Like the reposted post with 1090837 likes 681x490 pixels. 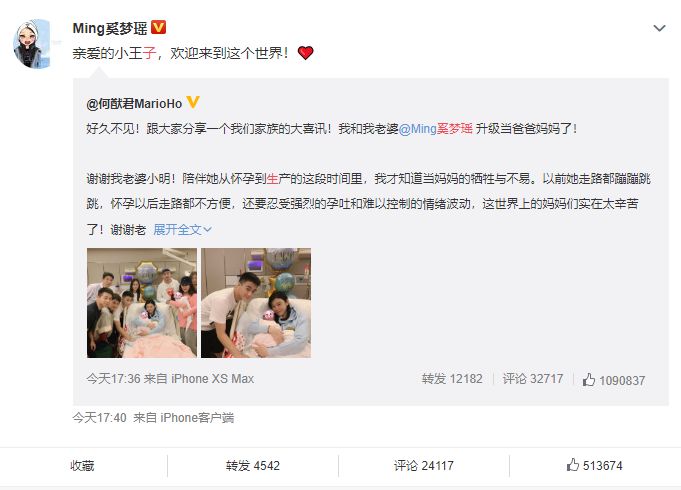614,380
